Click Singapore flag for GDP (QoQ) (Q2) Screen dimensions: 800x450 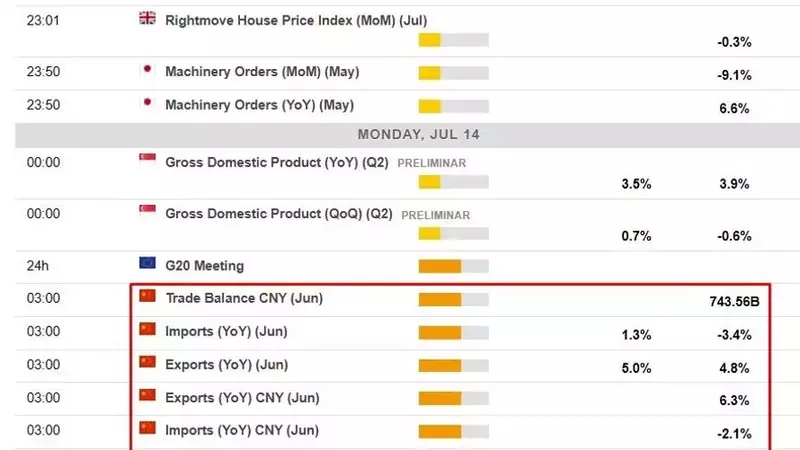click(x=147, y=211)
